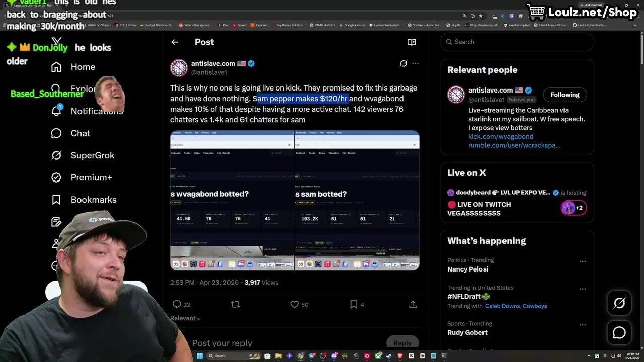Open the floating Grok button
The width and height of the screenshot is (644, 362).
(x=619, y=303)
